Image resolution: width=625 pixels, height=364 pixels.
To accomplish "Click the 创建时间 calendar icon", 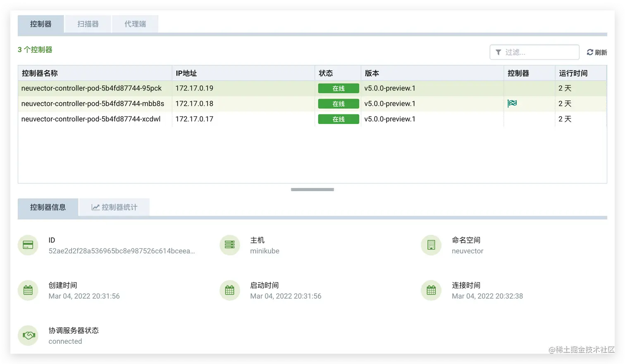I will click(x=28, y=290).
